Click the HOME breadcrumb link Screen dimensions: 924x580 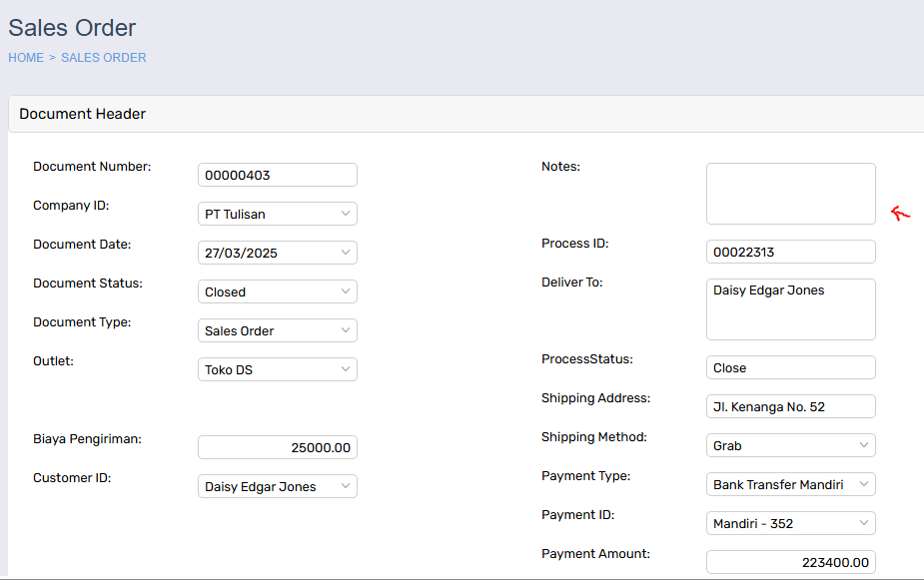click(26, 58)
